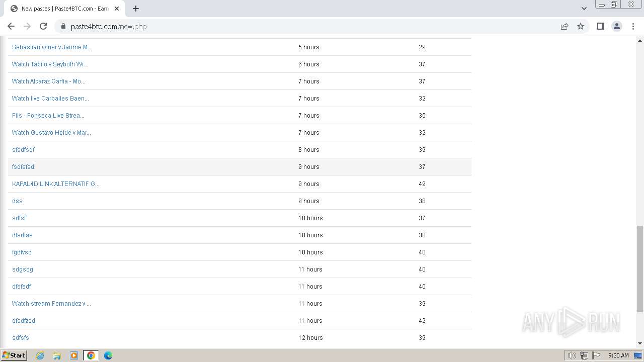This screenshot has height=362, width=644.
Task: Switch to Chrome in the taskbar
Action: tap(91, 355)
